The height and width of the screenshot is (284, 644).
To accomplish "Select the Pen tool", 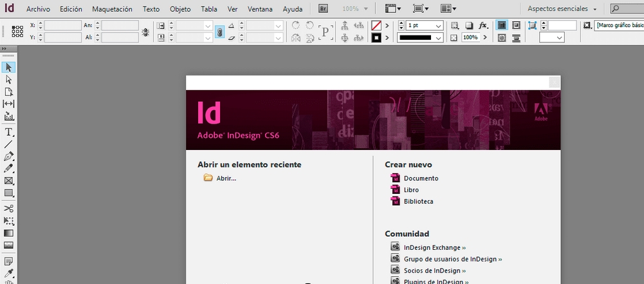I will tap(8, 156).
